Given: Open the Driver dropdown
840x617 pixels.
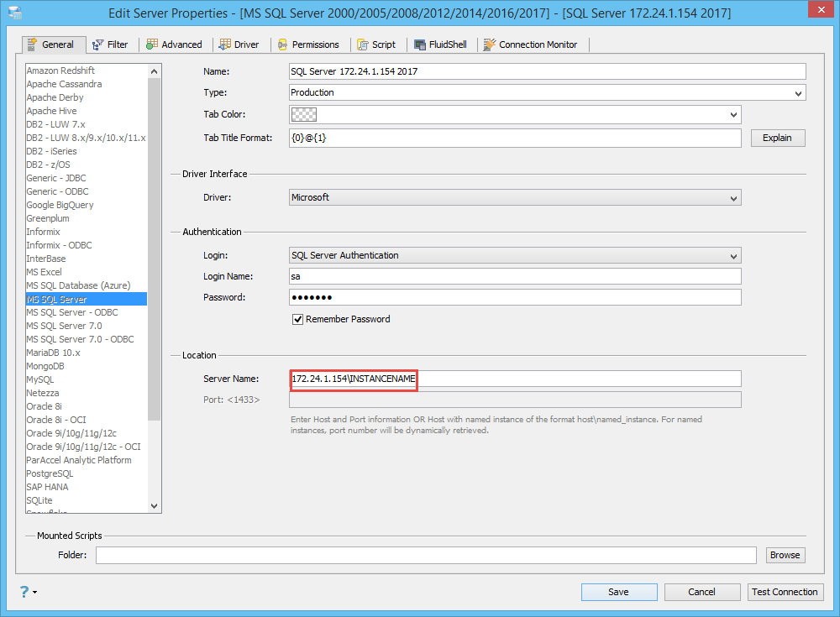Looking at the screenshot, I should pos(733,198).
